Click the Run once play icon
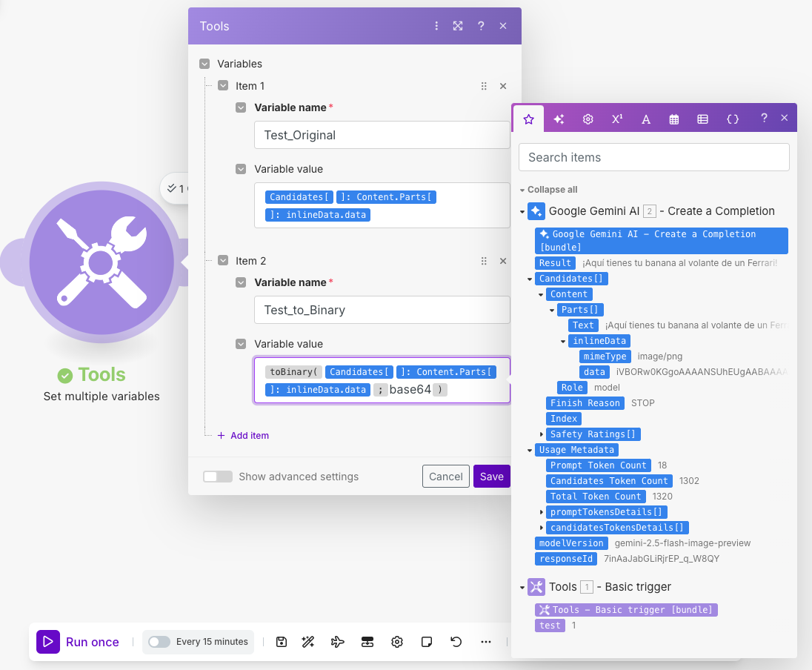 48,642
